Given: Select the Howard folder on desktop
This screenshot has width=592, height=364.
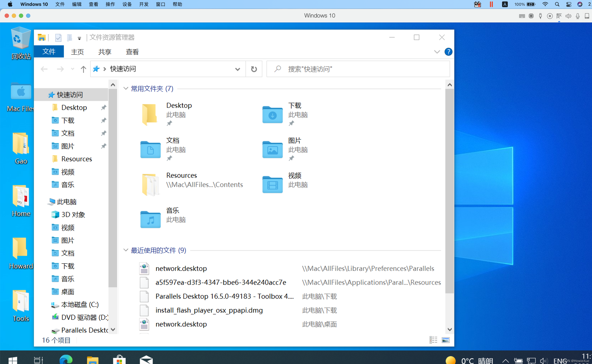Looking at the screenshot, I should pos(21,253).
